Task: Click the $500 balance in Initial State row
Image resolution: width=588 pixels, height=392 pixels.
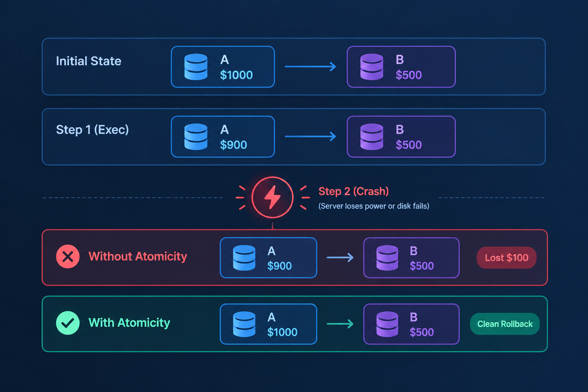Action: coord(408,75)
